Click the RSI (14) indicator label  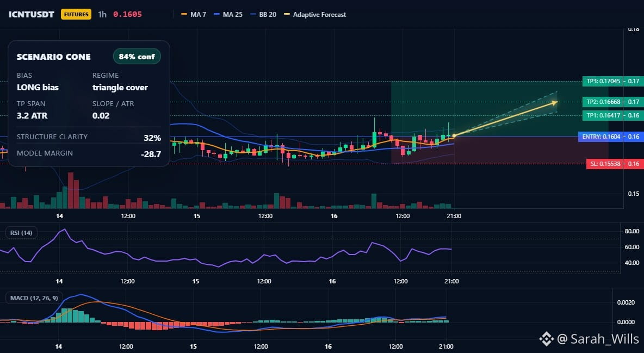21,233
